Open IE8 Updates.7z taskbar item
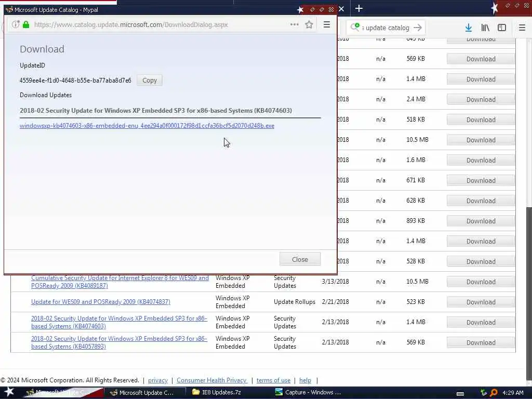The width and height of the screenshot is (532, 399). (x=217, y=393)
